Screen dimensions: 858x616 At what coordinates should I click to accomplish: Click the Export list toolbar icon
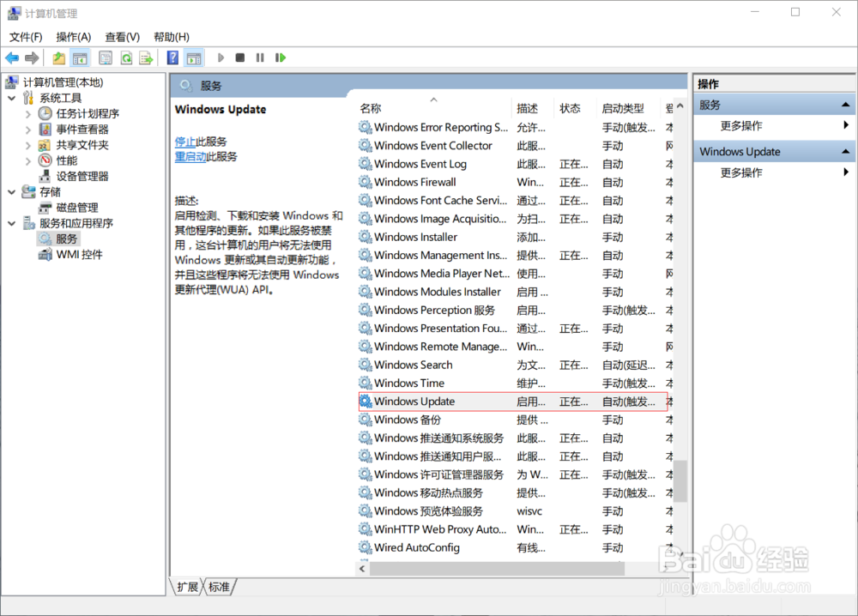tap(146, 57)
